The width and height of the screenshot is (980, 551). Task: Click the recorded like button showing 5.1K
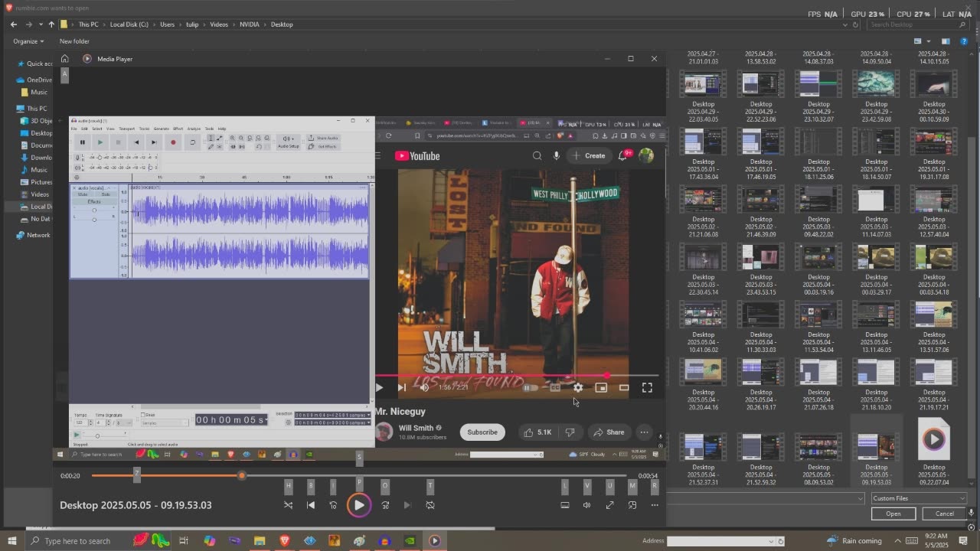coord(538,432)
